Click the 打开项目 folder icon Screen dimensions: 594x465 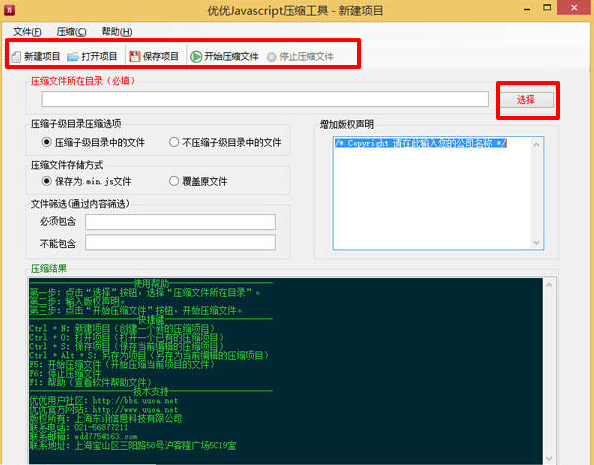tap(73, 57)
